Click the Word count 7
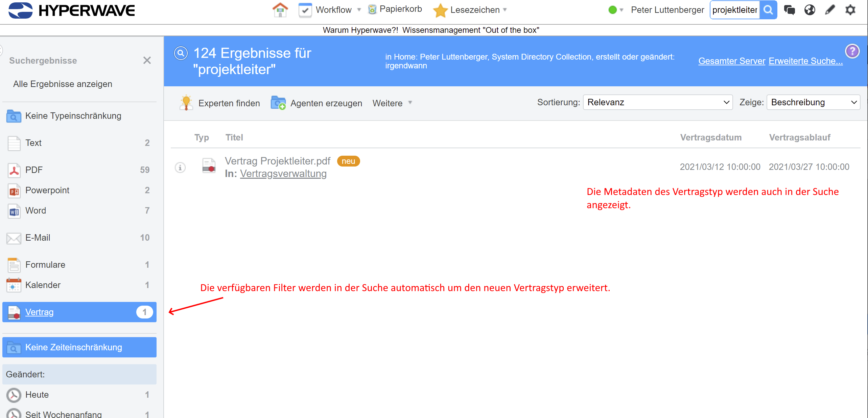 click(x=147, y=211)
